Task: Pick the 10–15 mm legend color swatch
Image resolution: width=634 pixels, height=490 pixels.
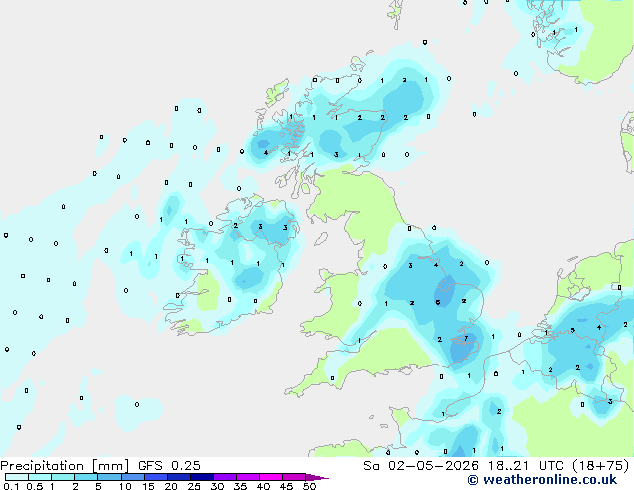Action: [133, 477]
